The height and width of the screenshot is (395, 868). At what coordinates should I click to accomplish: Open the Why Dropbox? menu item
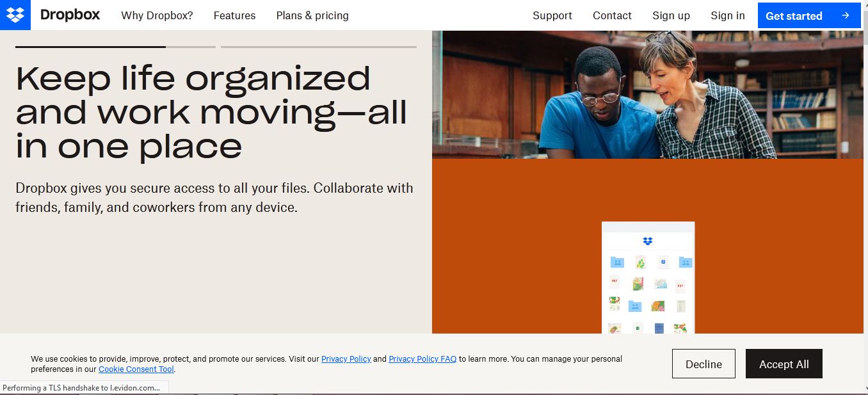(x=157, y=15)
